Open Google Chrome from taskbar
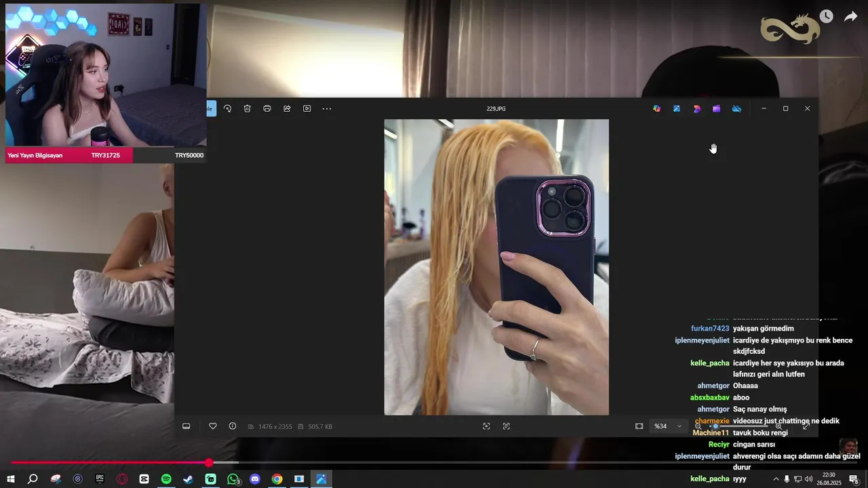 click(277, 479)
